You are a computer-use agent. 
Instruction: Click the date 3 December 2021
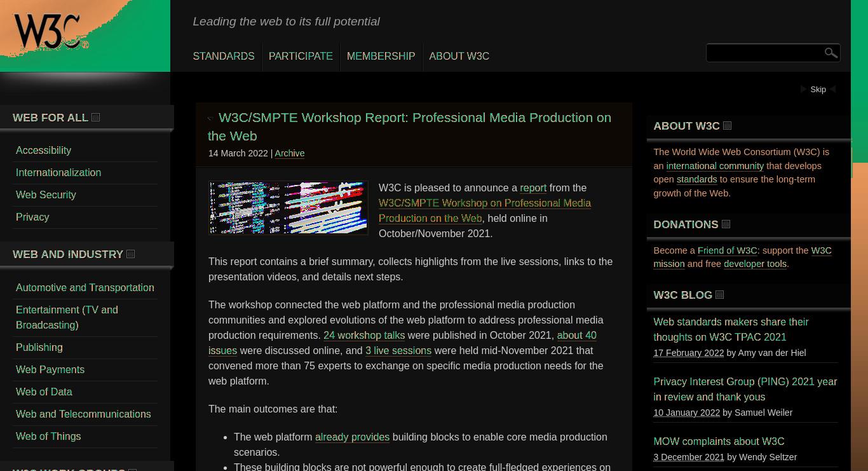(x=689, y=457)
